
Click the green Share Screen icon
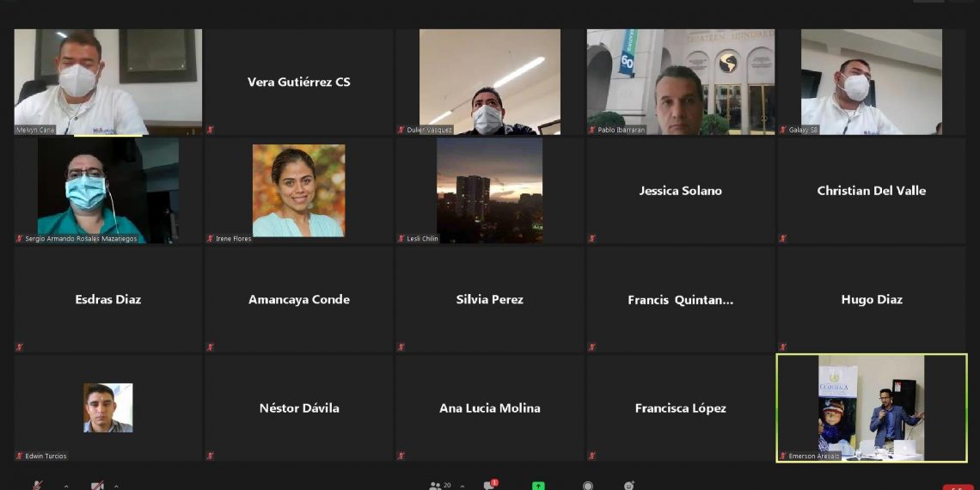tap(538, 486)
